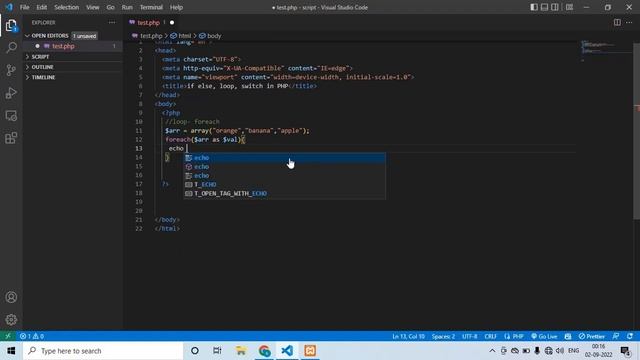Open errors and warnings count in status bar
This screenshot has height=360, width=640.
click(32, 336)
